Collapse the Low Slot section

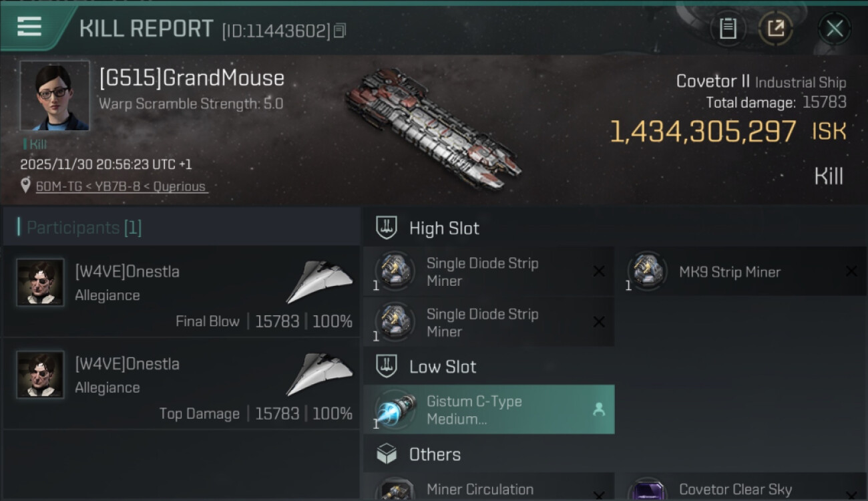tap(443, 367)
